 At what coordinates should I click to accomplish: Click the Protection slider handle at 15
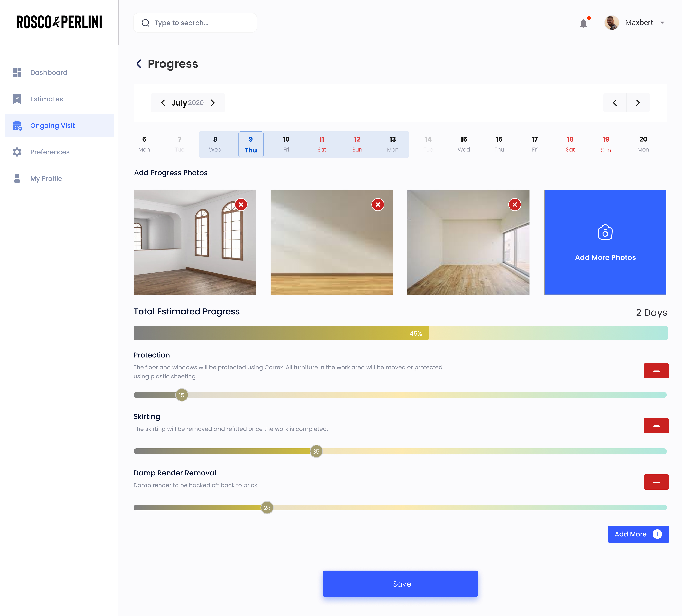[182, 395]
